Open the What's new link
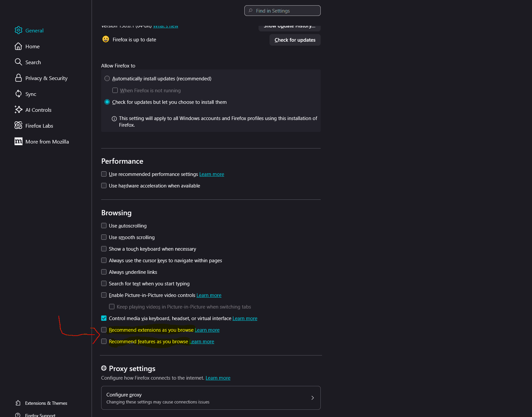 (x=166, y=26)
